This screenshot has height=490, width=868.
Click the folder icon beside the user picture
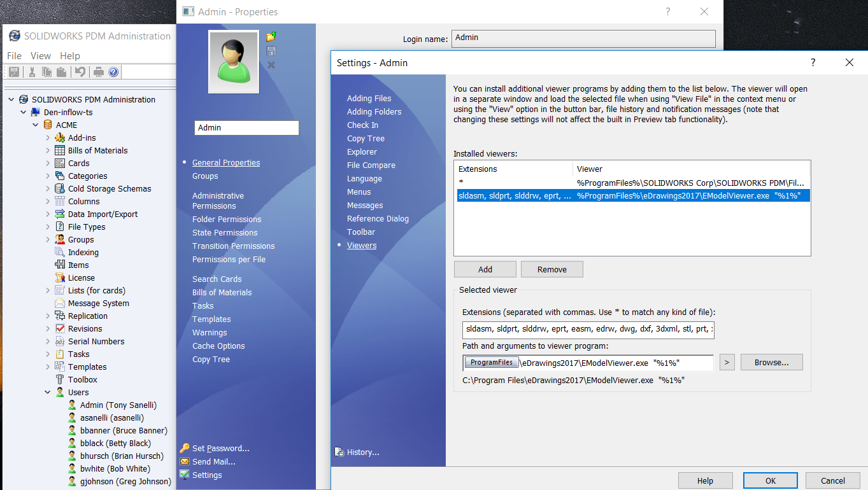271,37
